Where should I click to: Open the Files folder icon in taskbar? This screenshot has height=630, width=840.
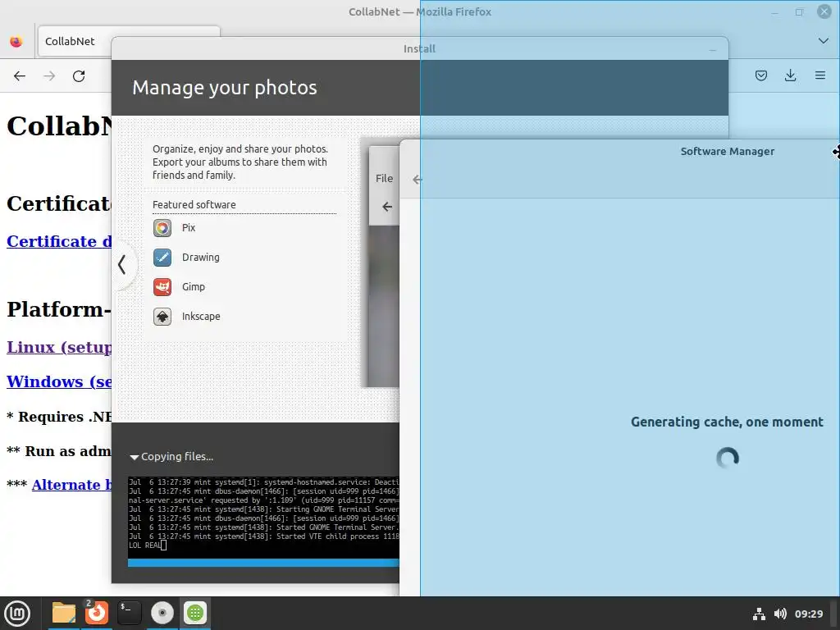pos(64,613)
